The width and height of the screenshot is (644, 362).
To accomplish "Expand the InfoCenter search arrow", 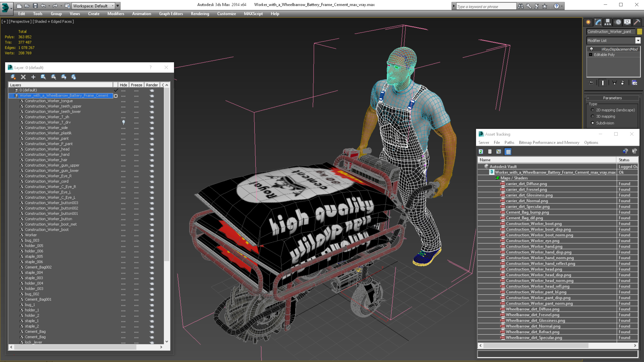I will point(454,6).
